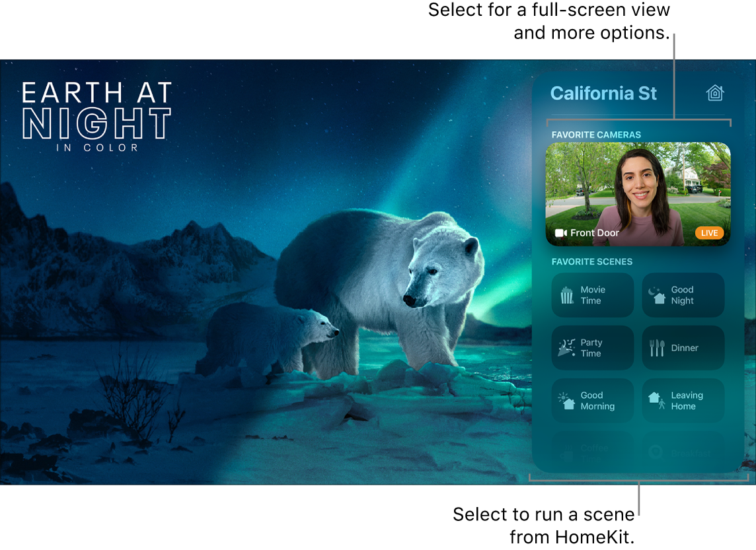Click the video camera icon beside Front Door
The height and width of the screenshot is (550, 756).
click(x=561, y=232)
